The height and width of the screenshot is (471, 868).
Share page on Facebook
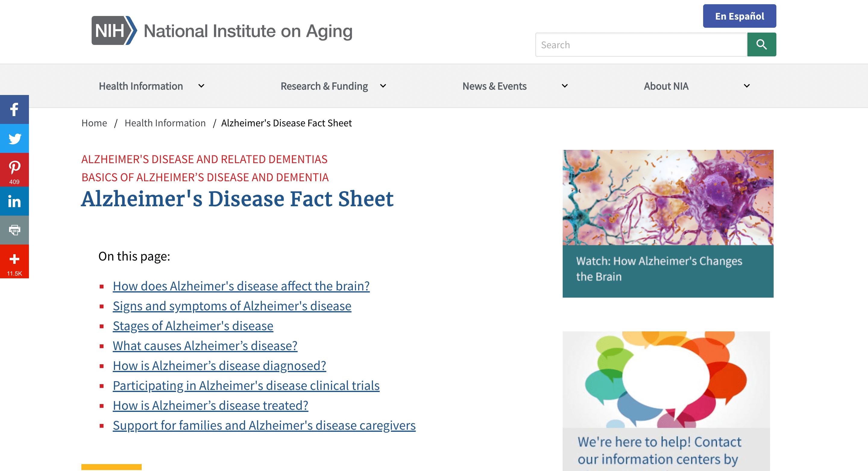coord(14,109)
